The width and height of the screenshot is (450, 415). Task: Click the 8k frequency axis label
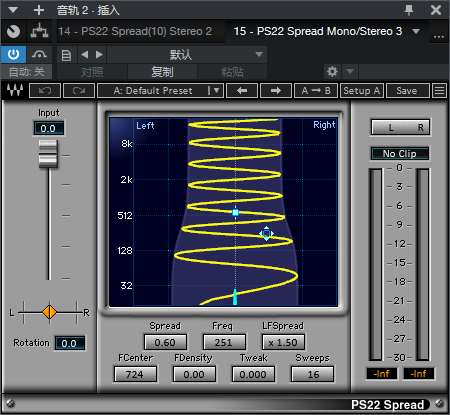tap(127, 144)
